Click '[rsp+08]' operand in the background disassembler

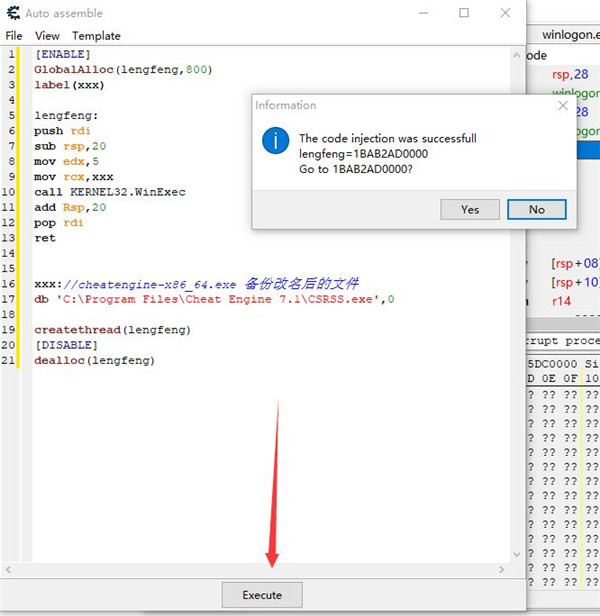[575, 263]
